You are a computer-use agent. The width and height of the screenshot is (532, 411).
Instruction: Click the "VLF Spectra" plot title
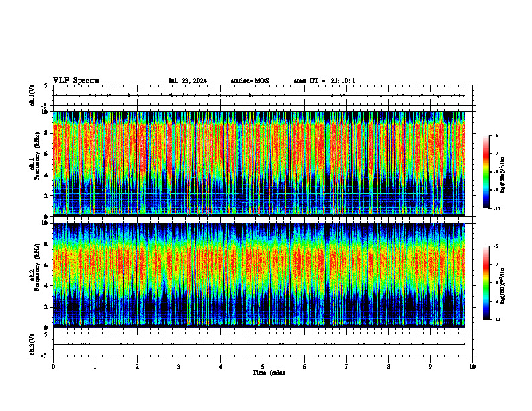point(76,81)
